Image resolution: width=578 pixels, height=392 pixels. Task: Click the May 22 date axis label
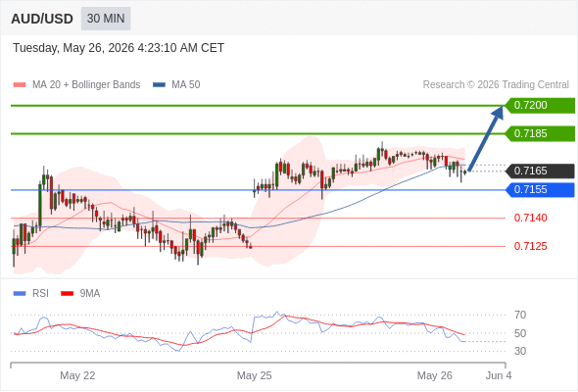pyautogui.click(x=77, y=375)
